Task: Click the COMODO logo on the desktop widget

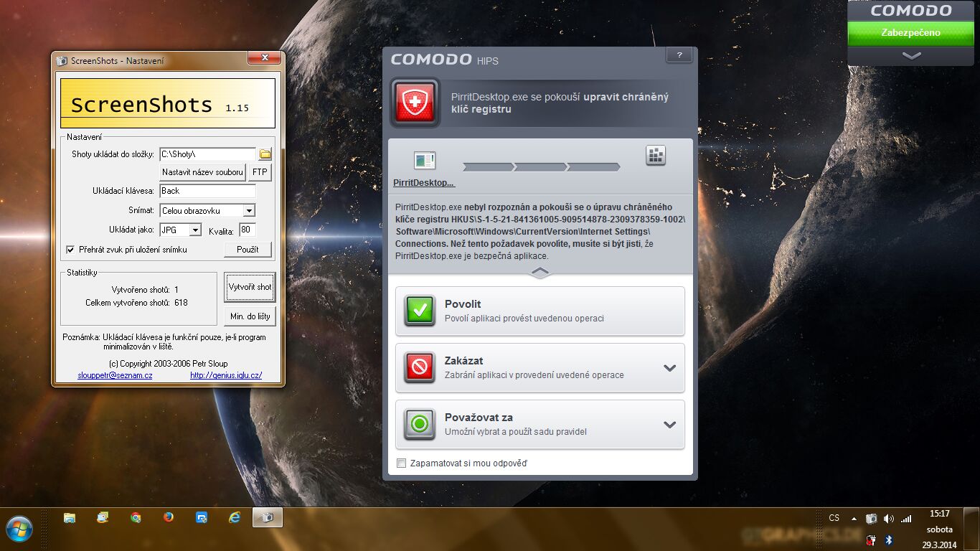Action: (911, 11)
